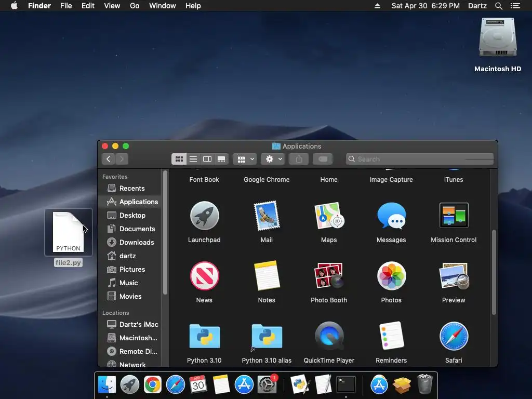Select Dartz's iMac in sidebar Locations
Viewport: 532px width, 399px height.
coord(130,324)
